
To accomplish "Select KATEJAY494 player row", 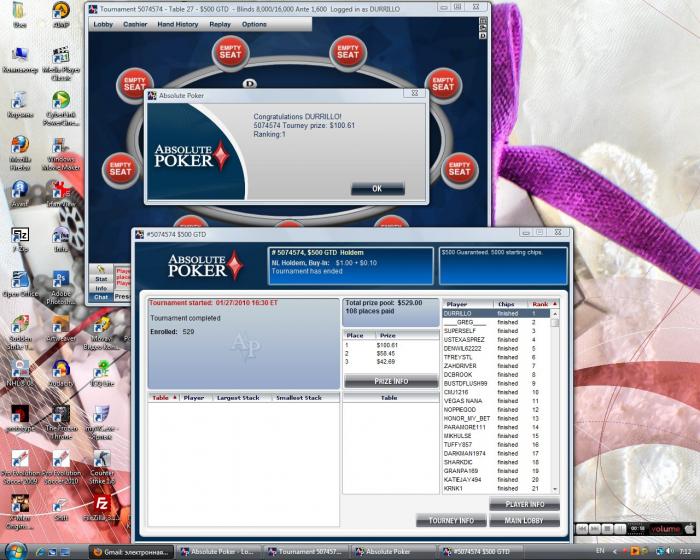I will pyautogui.click(x=496, y=480).
